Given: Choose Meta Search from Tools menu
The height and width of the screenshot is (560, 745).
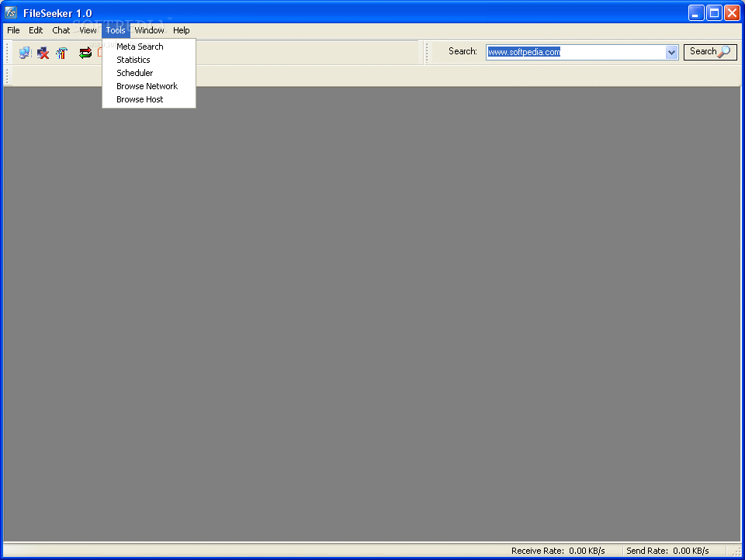Looking at the screenshot, I should 149,47.
